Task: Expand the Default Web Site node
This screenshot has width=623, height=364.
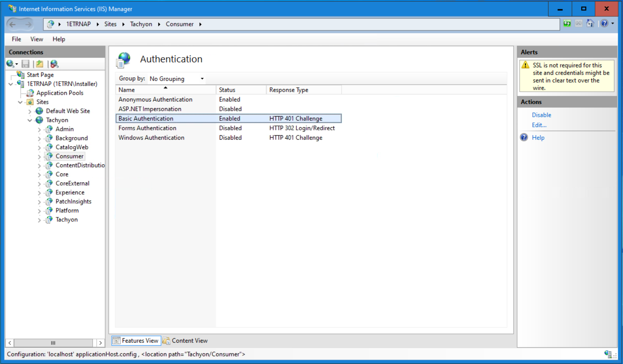Action: click(x=30, y=111)
